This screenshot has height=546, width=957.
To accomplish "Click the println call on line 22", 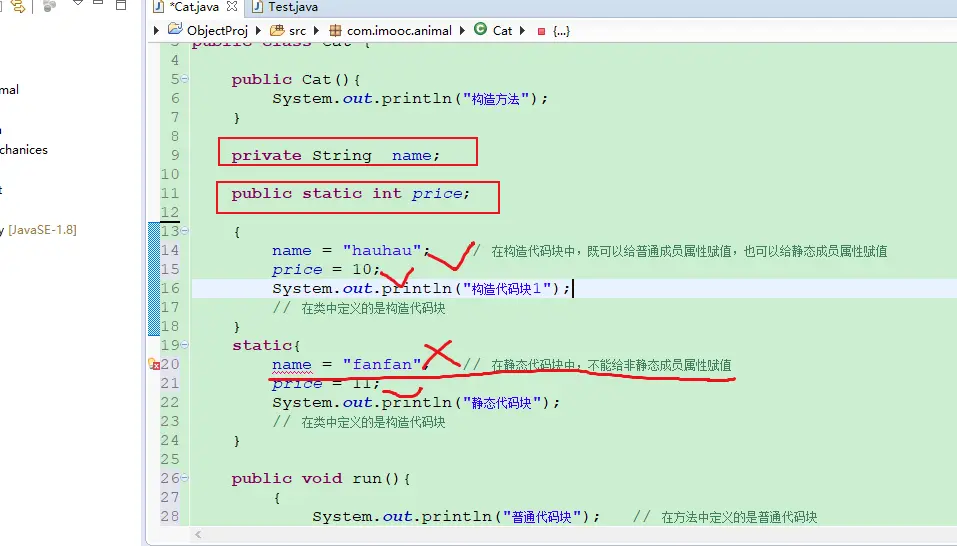I will [x=416, y=403].
